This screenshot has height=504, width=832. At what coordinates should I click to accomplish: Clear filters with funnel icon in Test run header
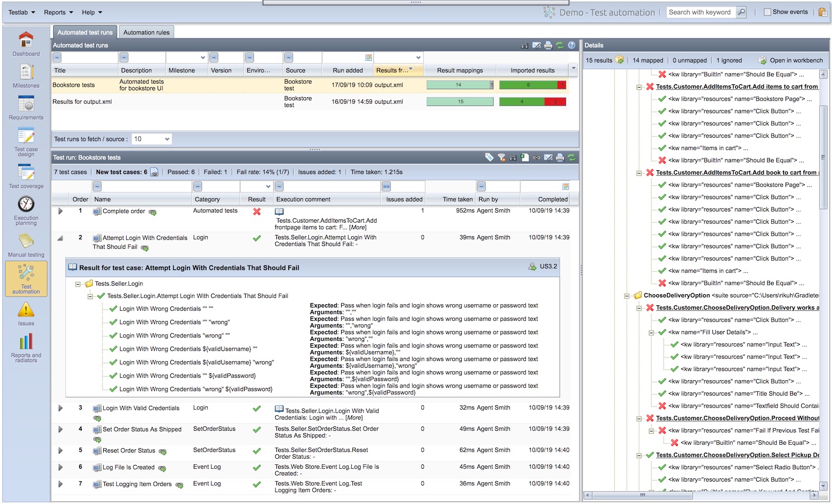(x=501, y=157)
